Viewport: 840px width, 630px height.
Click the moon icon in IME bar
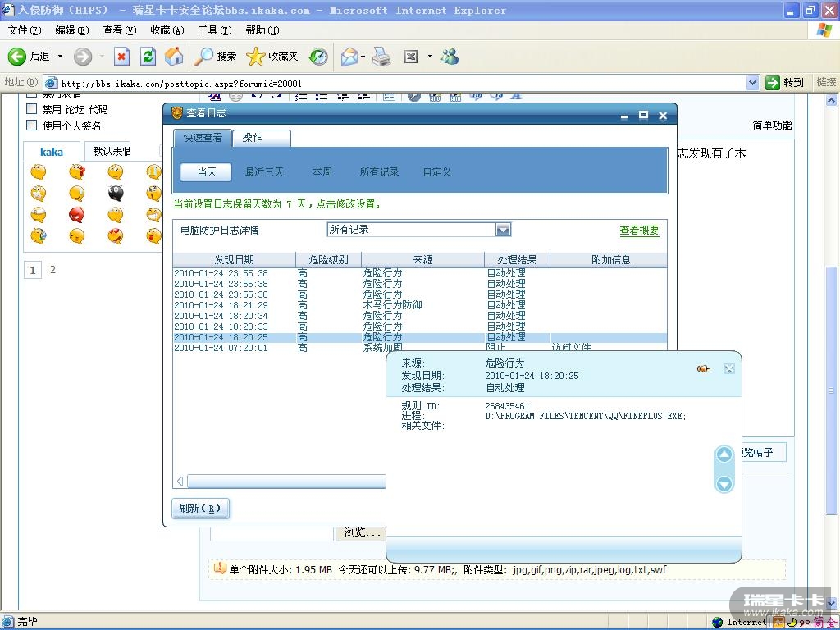792,622
